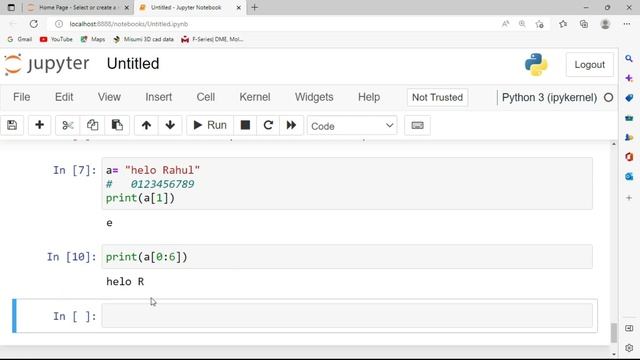Open the Edge sidebar Office icon
The image size is (640, 360).
(x=629, y=157)
